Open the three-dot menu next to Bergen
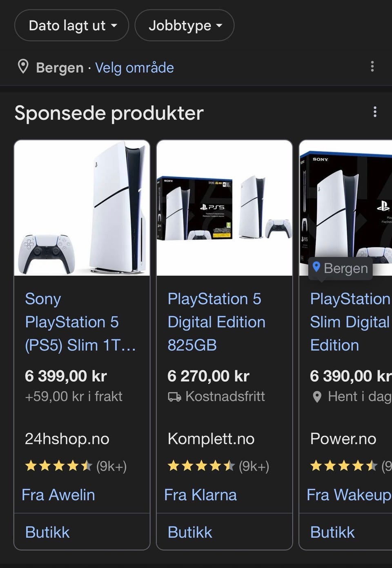 click(x=372, y=67)
